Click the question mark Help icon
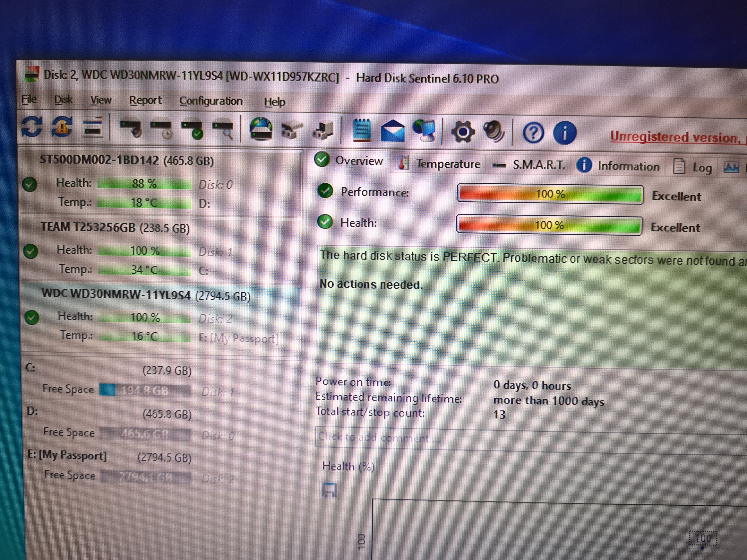 (533, 133)
